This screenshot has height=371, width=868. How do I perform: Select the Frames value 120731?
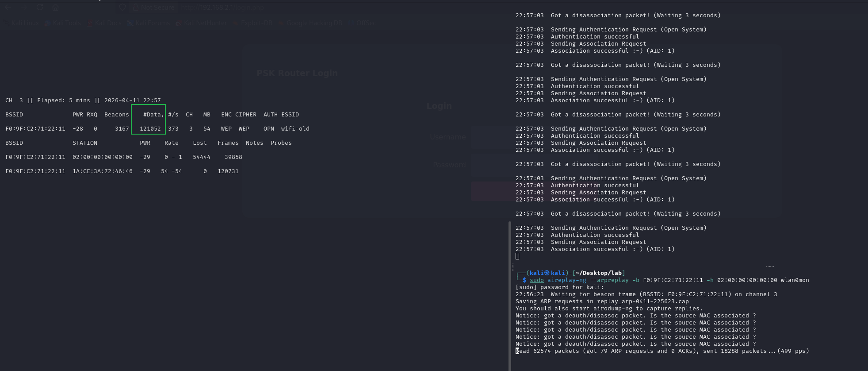pyautogui.click(x=228, y=171)
